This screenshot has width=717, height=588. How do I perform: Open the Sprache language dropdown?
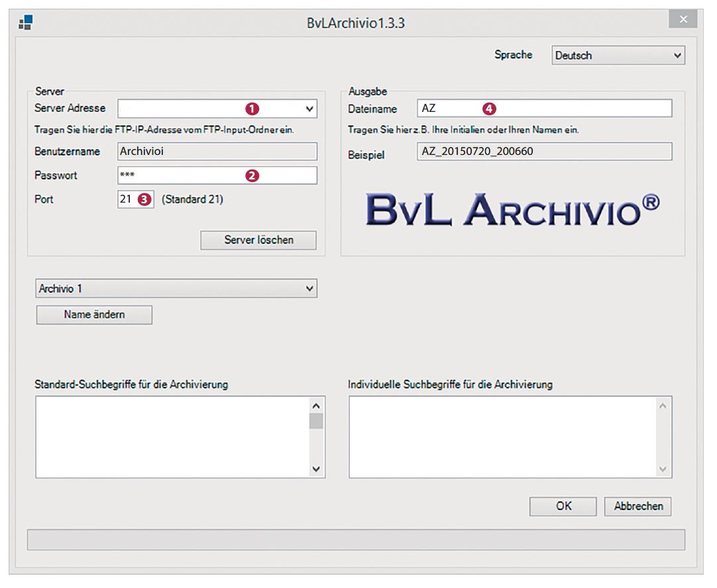pos(618,56)
